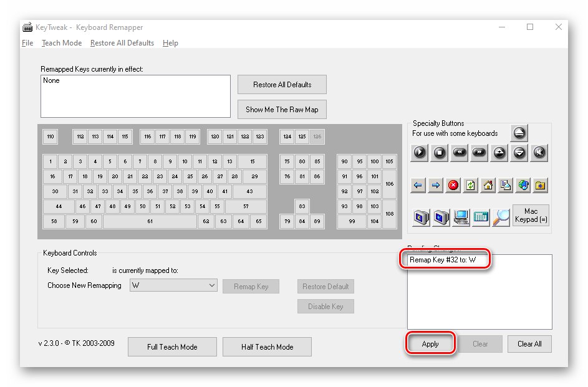Select keyboard key number 32
Image resolution: width=588 pixels, height=387 pixels.
90,191
